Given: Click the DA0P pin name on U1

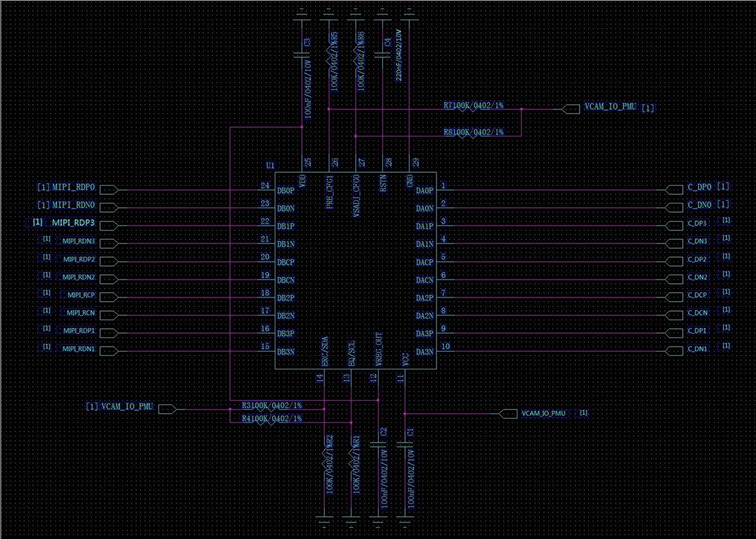Looking at the screenshot, I should [425, 191].
